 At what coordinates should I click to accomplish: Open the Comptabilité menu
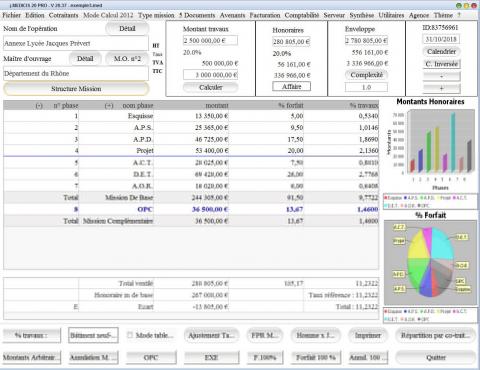point(302,15)
